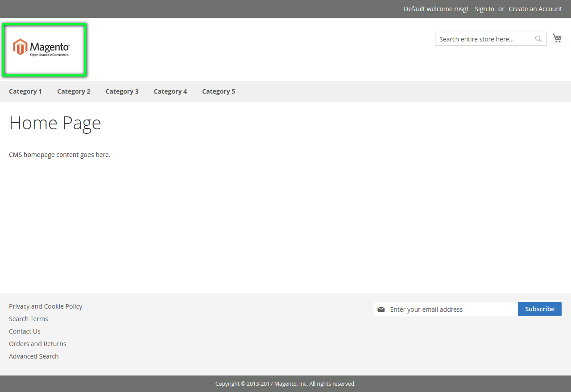The height and width of the screenshot is (392, 571).
Task: Click the store search input field
Action: (x=482, y=39)
